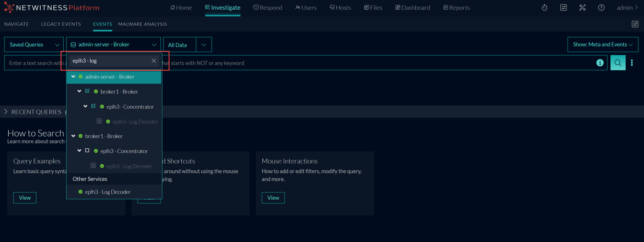Screen dimensions: 644x242
Task: Select eplh3 - Log Decoder under Other Services
Action: [108, 192]
